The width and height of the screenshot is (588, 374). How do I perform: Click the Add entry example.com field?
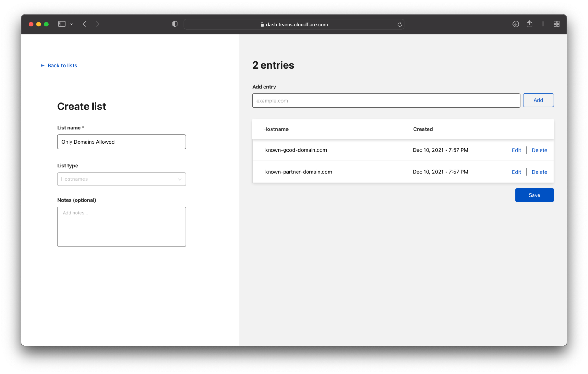tap(386, 101)
